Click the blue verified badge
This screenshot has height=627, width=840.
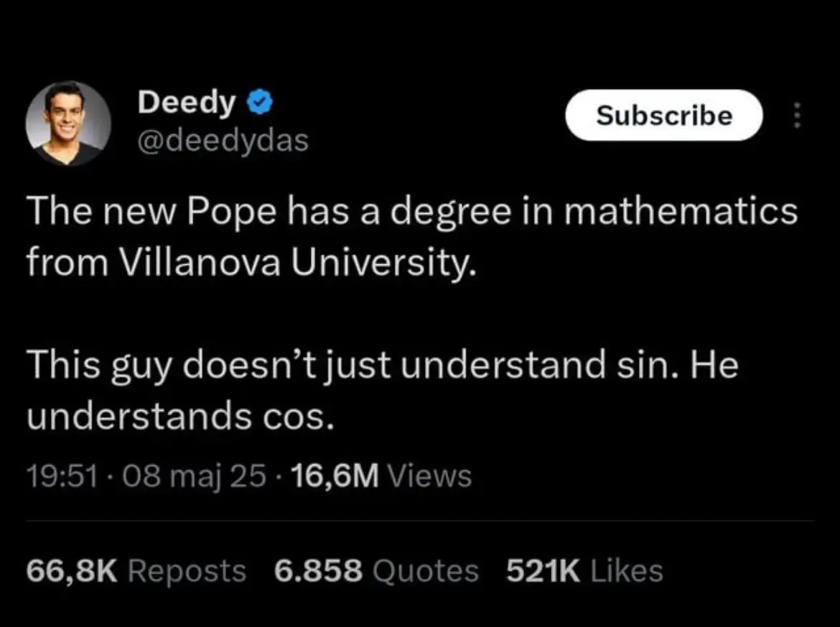[x=258, y=104]
